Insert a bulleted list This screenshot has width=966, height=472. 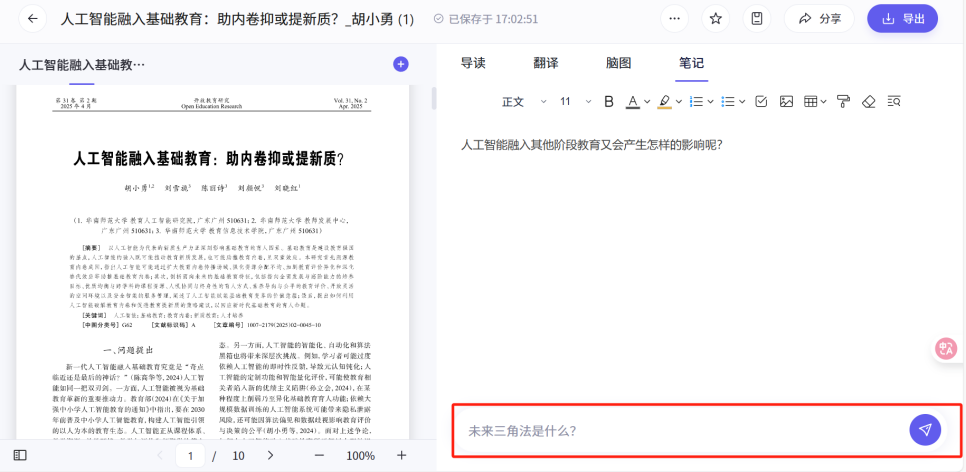(728, 102)
